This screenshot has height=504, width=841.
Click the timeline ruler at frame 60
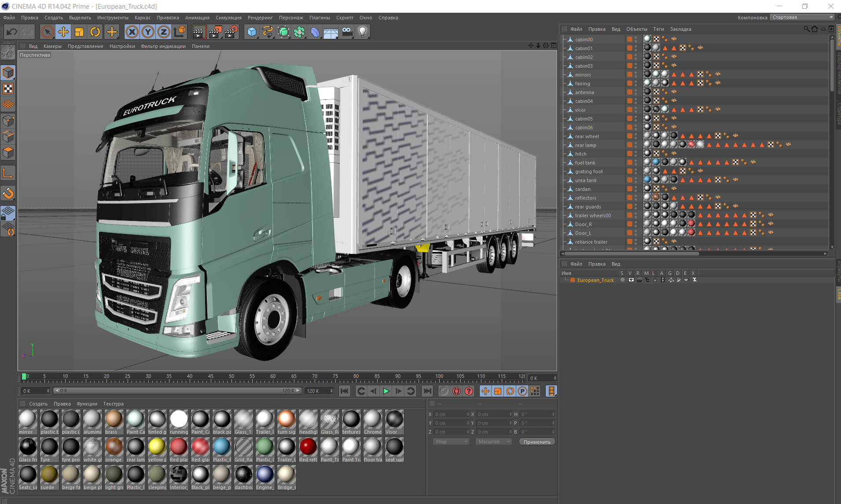[273, 377]
